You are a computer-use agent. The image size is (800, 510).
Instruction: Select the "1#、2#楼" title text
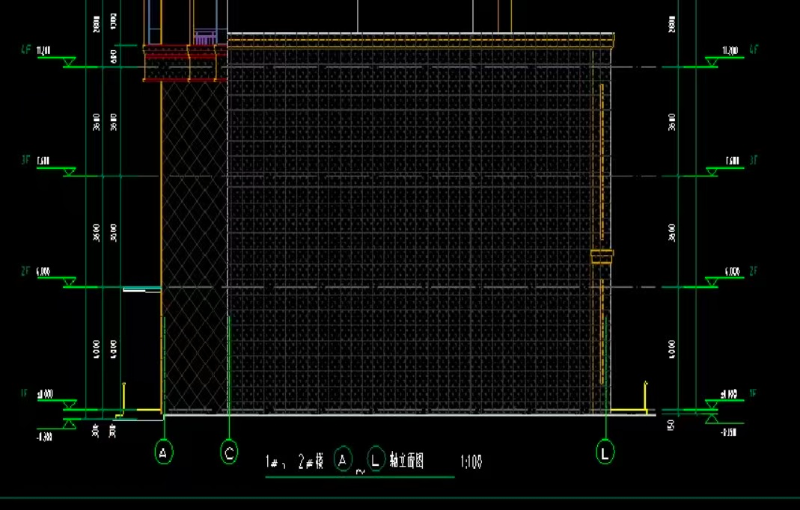(x=295, y=462)
